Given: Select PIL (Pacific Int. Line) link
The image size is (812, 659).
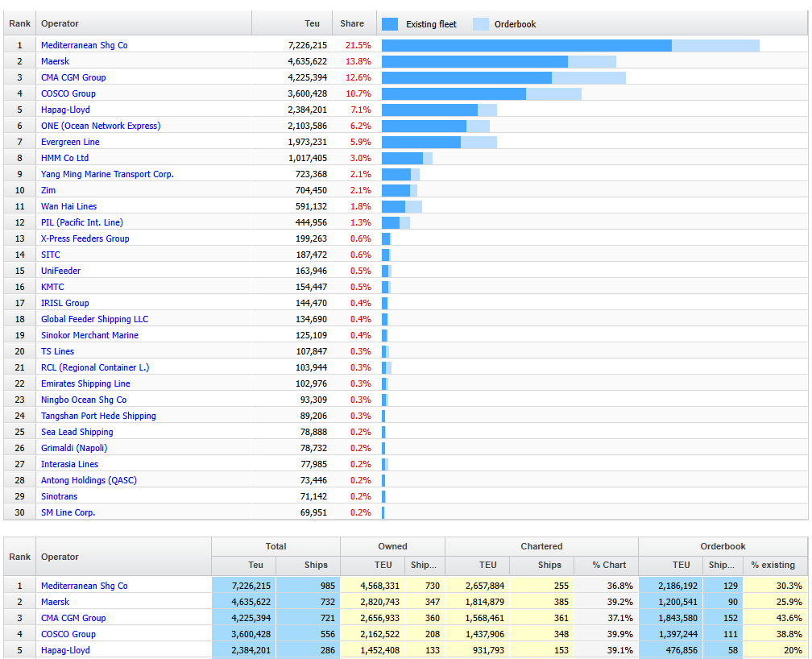Looking at the screenshot, I should click(82, 222).
